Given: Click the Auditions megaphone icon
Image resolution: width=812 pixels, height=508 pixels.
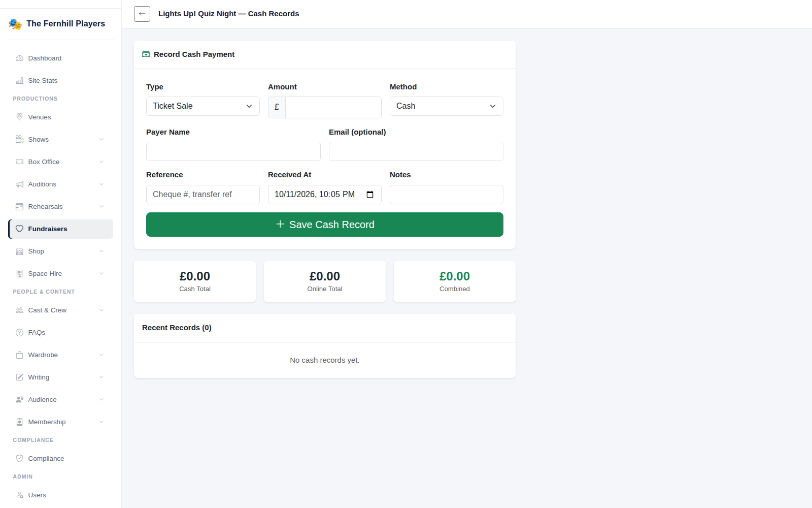Looking at the screenshot, I should [x=19, y=184].
